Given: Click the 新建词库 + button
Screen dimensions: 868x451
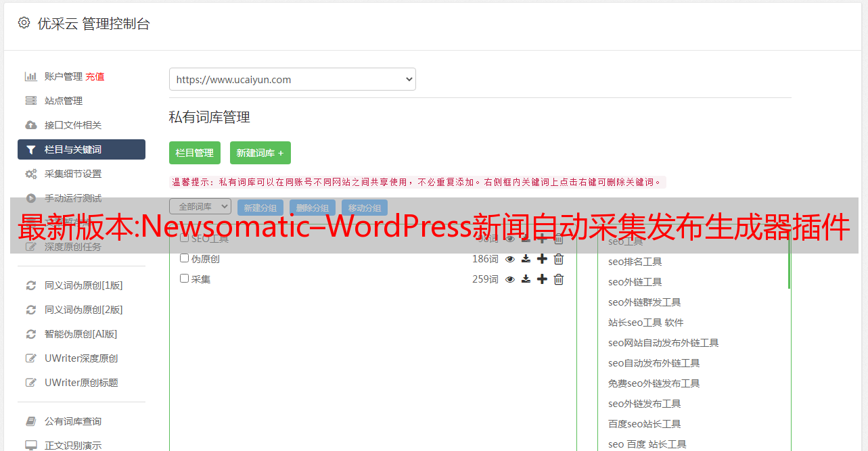Looking at the screenshot, I should coord(260,153).
